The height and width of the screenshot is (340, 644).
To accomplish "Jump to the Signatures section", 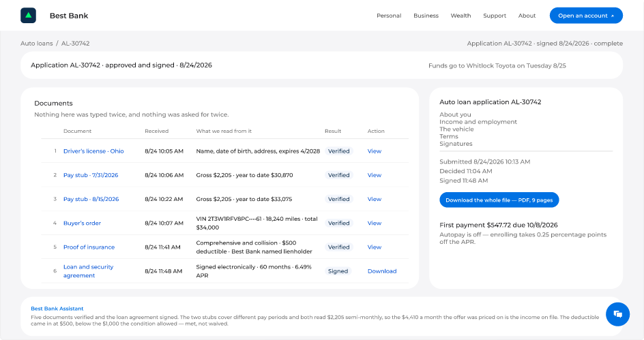I will [456, 144].
